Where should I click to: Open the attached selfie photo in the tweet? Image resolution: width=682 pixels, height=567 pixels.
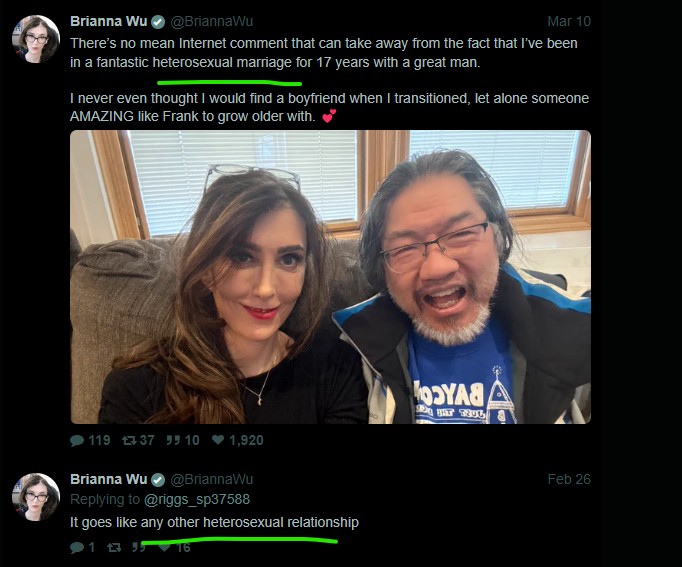tap(331, 277)
